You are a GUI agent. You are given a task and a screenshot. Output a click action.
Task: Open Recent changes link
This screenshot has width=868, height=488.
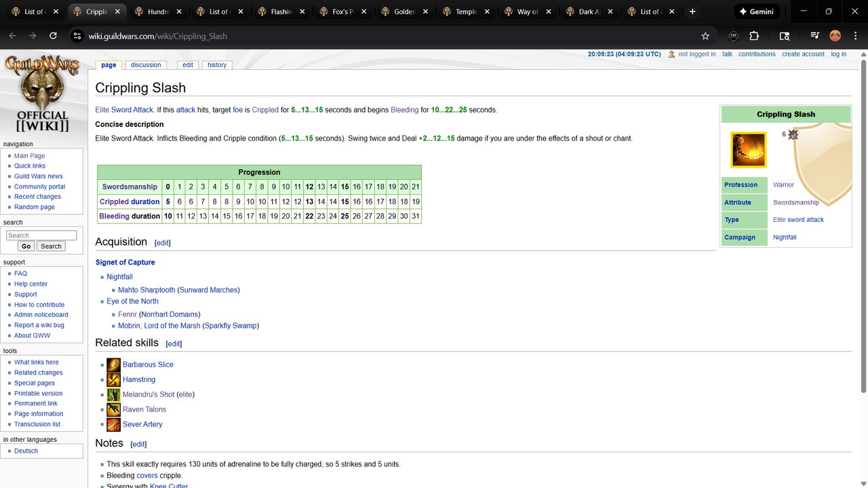pyautogui.click(x=37, y=197)
